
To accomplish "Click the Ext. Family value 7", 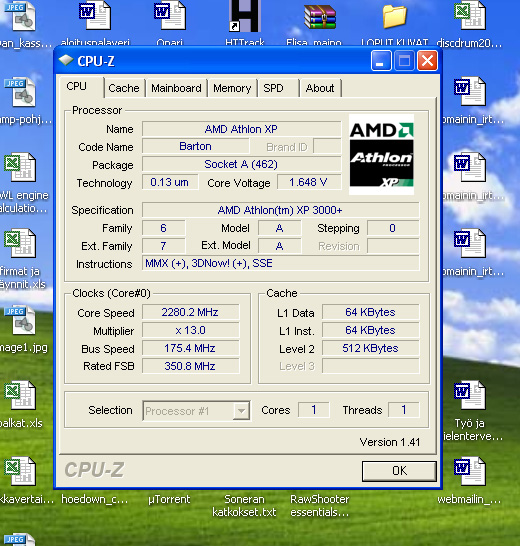I will pyautogui.click(x=163, y=246).
